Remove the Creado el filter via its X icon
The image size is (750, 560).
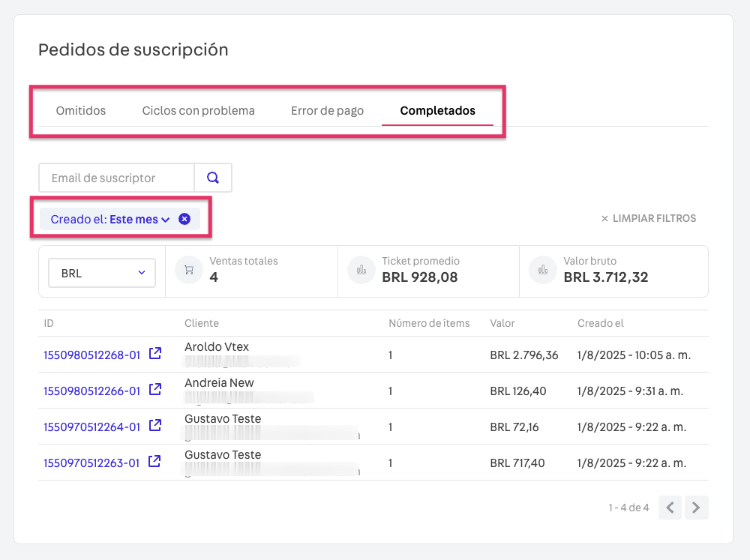click(184, 219)
